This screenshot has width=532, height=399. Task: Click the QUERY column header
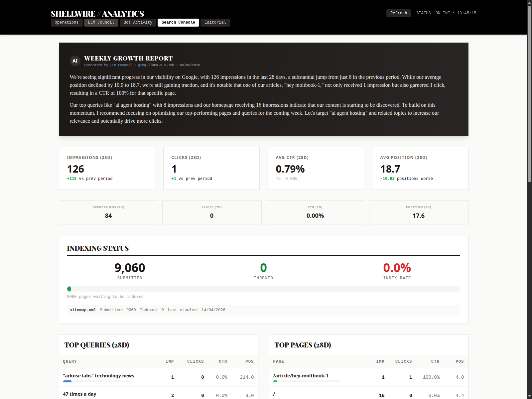coord(70,361)
